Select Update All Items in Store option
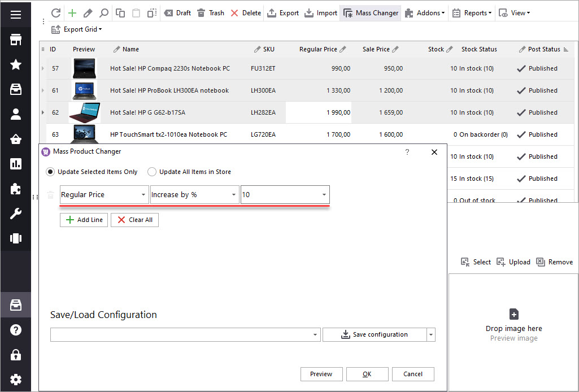The image size is (579, 392). pos(152,172)
